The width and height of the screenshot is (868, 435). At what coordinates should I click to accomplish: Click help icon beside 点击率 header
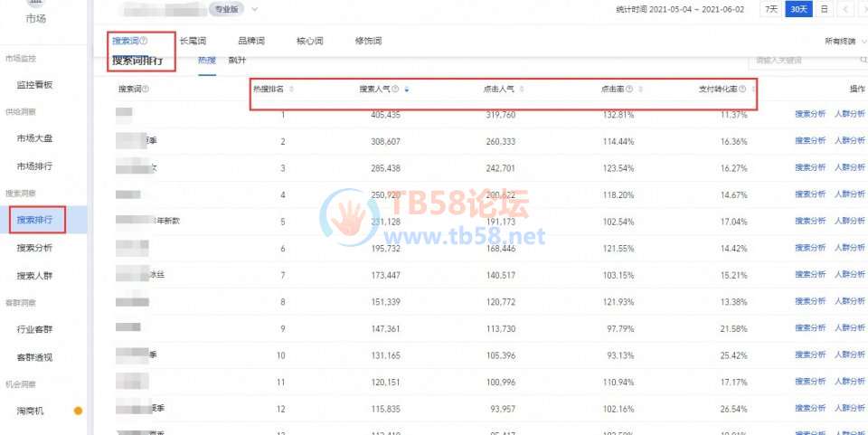click(x=628, y=89)
